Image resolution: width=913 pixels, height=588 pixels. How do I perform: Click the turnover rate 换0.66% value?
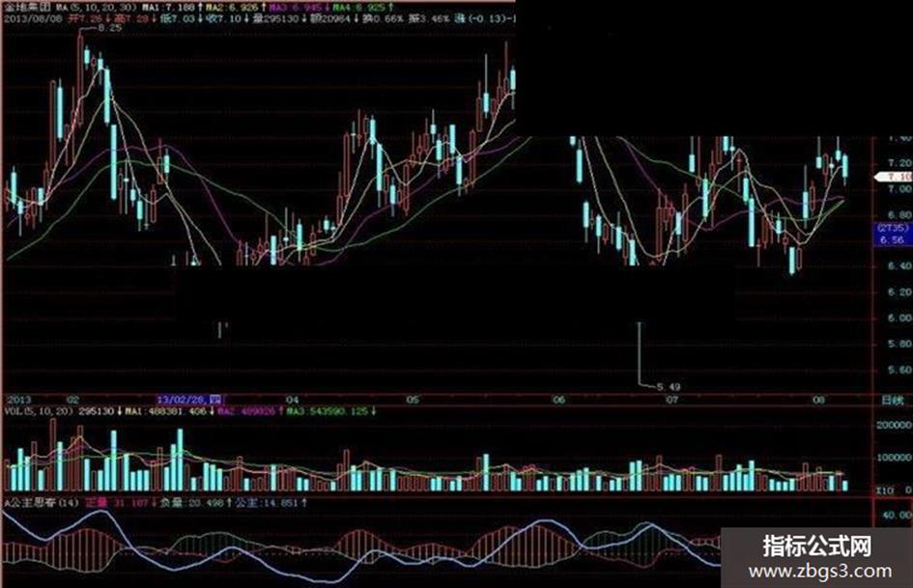(x=384, y=18)
